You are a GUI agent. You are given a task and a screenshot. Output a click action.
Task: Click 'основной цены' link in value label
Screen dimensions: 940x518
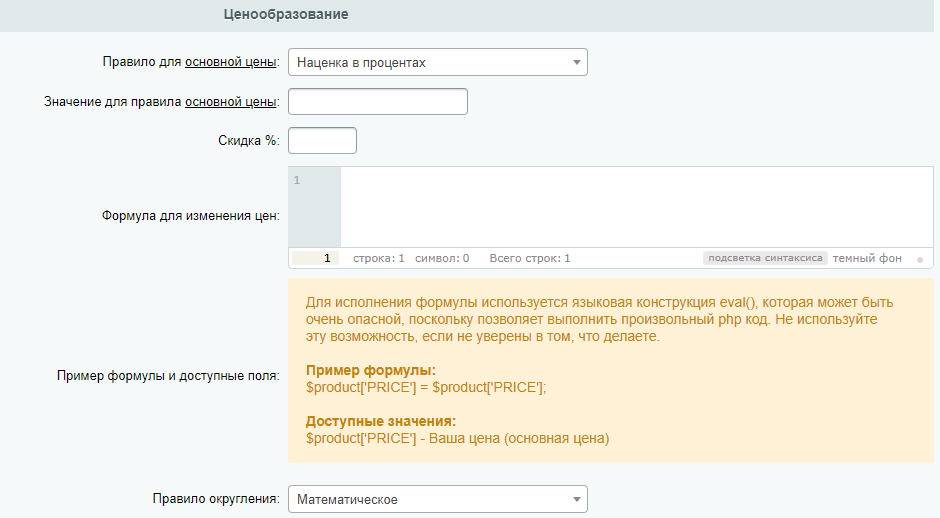point(230,102)
